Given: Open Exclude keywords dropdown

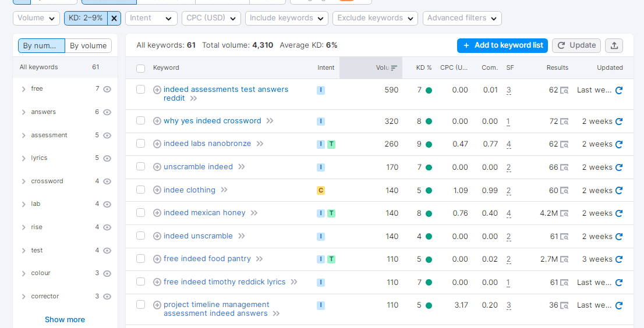Looking at the screenshot, I should 375,18.
